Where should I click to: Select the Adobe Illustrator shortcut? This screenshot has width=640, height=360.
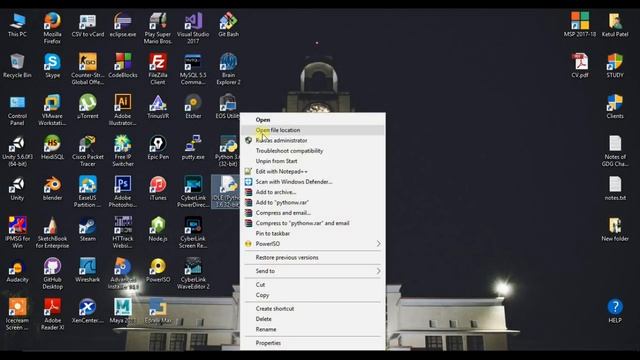click(x=122, y=109)
